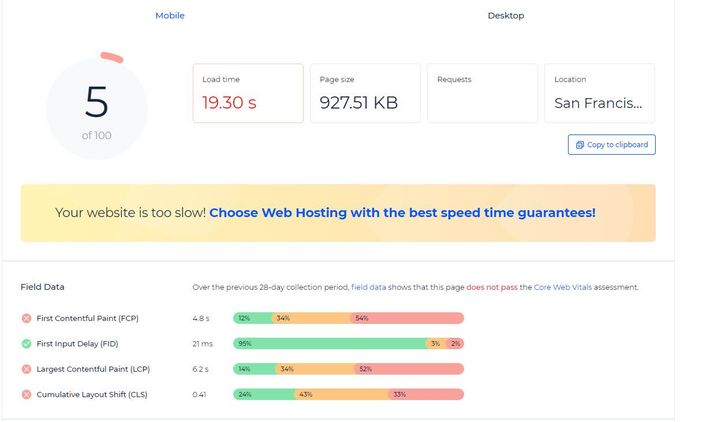Click the clipboard icon in Copy button

coord(579,145)
